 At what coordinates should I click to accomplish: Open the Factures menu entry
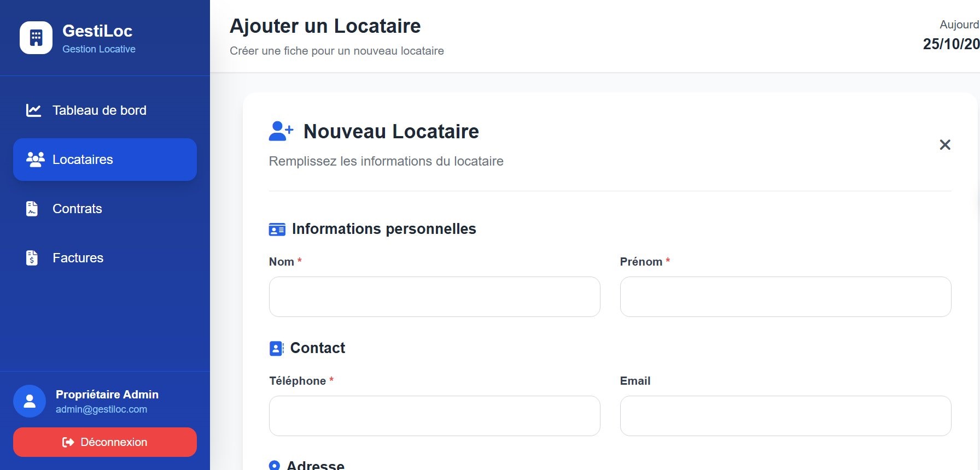pyautogui.click(x=78, y=258)
